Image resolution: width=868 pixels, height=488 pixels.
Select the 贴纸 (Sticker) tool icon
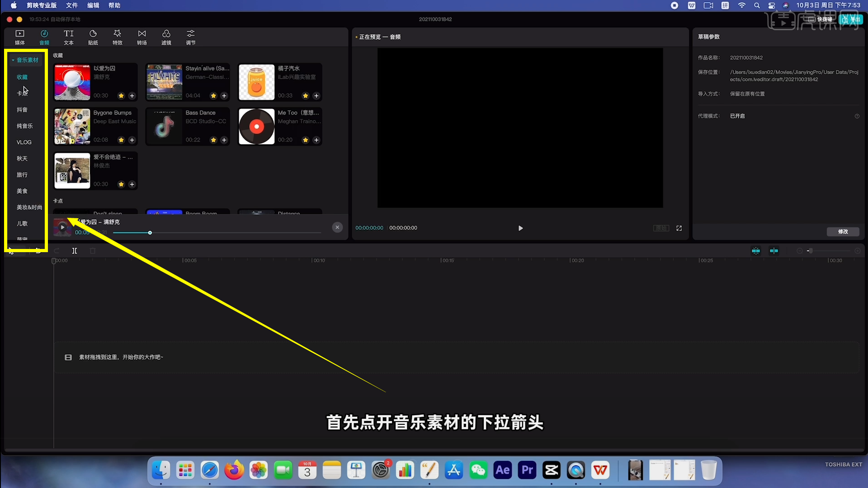tap(92, 37)
